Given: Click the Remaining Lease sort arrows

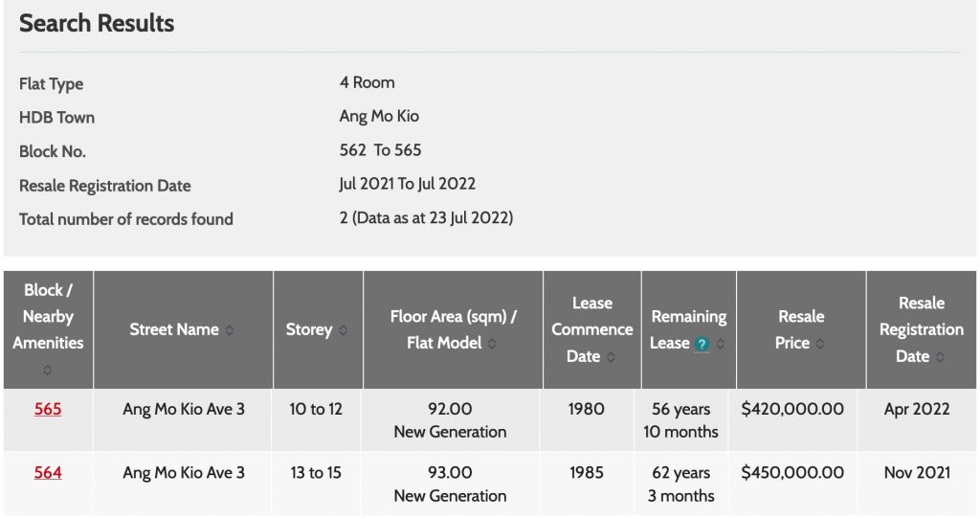Looking at the screenshot, I should [721, 344].
